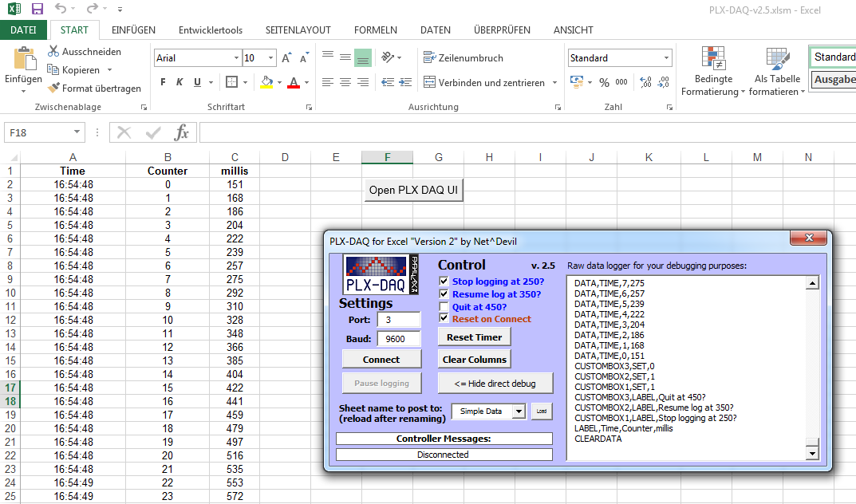Expand the Standard number format dropdown
The width and height of the screenshot is (856, 504).
(667, 58)
